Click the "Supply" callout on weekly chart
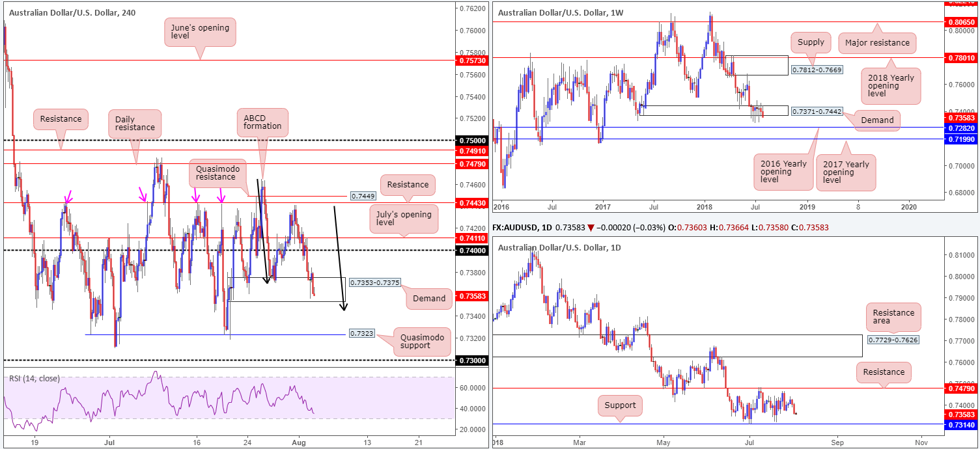Screen dimensions: 980x449 click(x=811, y=42)
